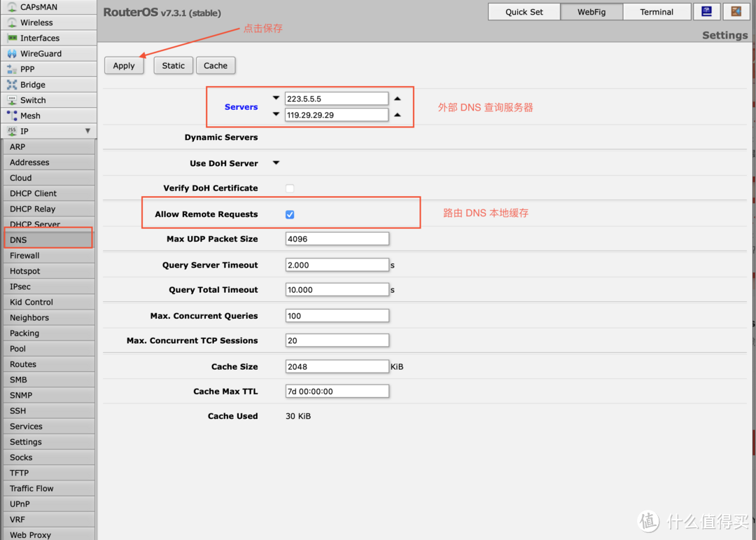Collapse the IP menu using its triangle
This screenshot has width=756, height=540.
(87, 131)
